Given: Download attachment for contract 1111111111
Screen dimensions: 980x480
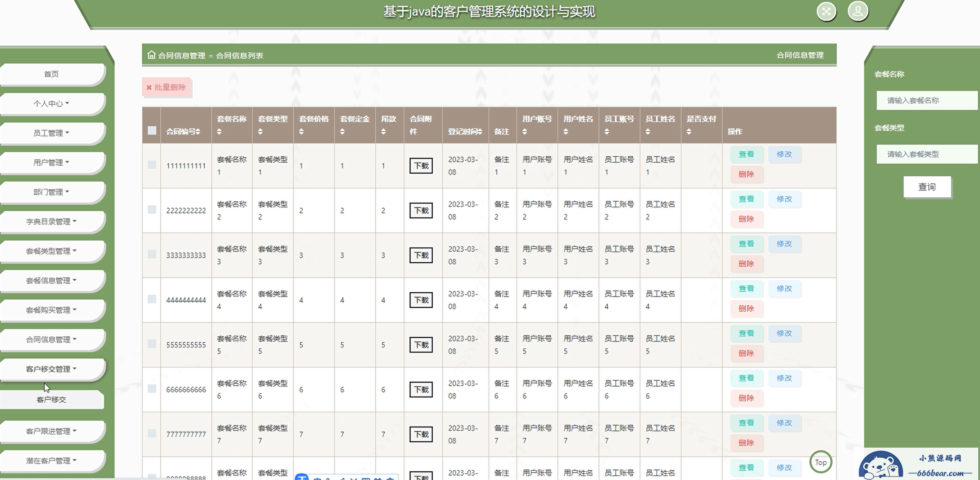Looking at the screenshot, I should [x=421, y=166].
